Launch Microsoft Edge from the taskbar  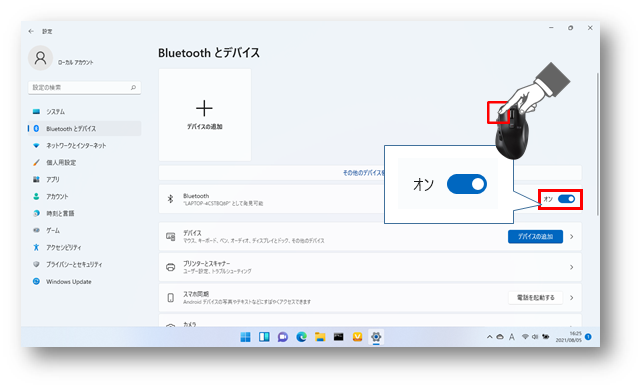tap(301, 337)
